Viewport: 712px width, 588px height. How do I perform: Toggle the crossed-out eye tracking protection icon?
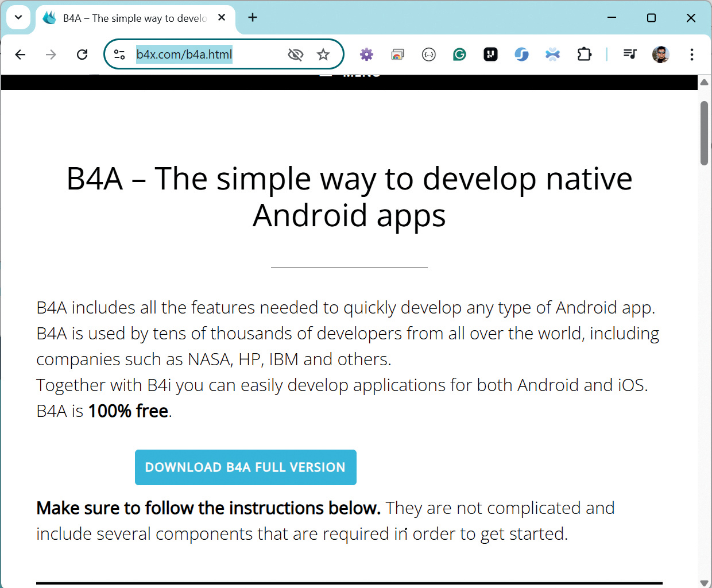295,55
